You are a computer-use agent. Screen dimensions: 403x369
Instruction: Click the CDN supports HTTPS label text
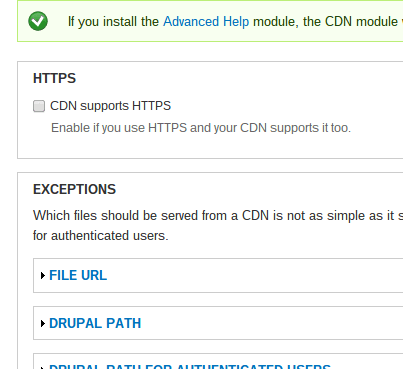coord(110,106)
